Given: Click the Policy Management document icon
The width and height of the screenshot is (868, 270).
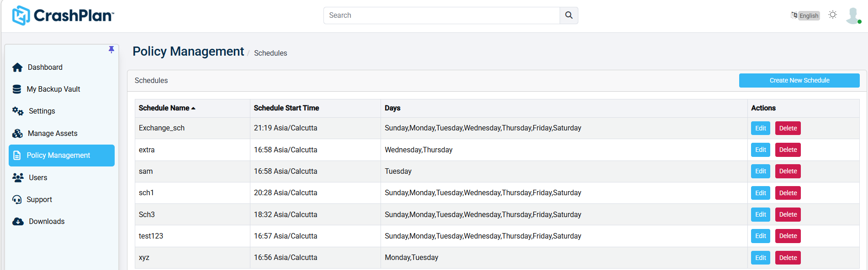Looking at the screenshot, I should pos(17,156).
